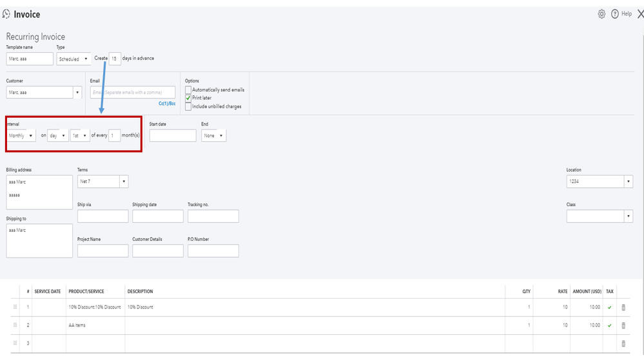Expand the End None dropdown
Image resolution: width=644 pixels, height=362 pixels.
[213, 136]
